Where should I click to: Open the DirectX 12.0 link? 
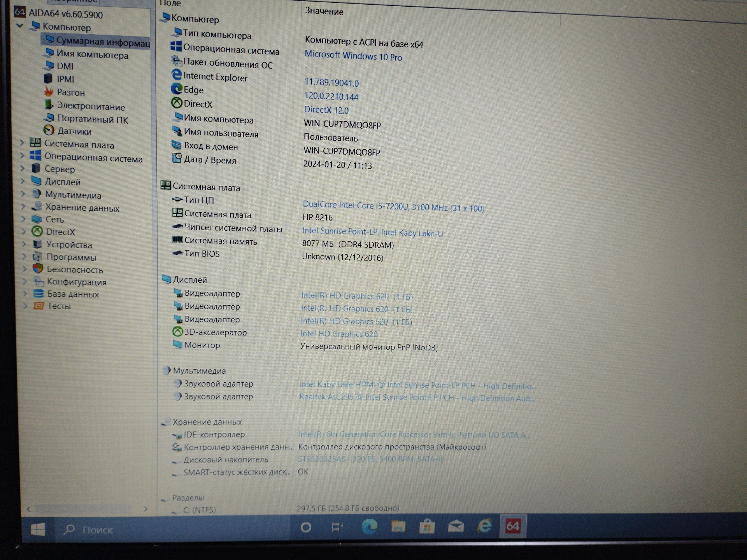pos(326,110)
